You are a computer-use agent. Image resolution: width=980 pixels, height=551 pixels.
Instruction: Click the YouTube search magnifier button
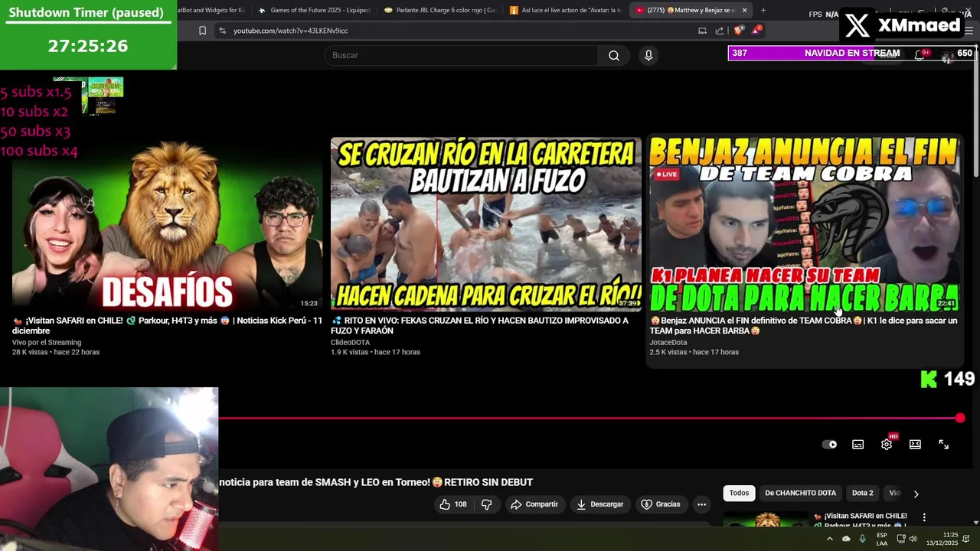point(613,55)
